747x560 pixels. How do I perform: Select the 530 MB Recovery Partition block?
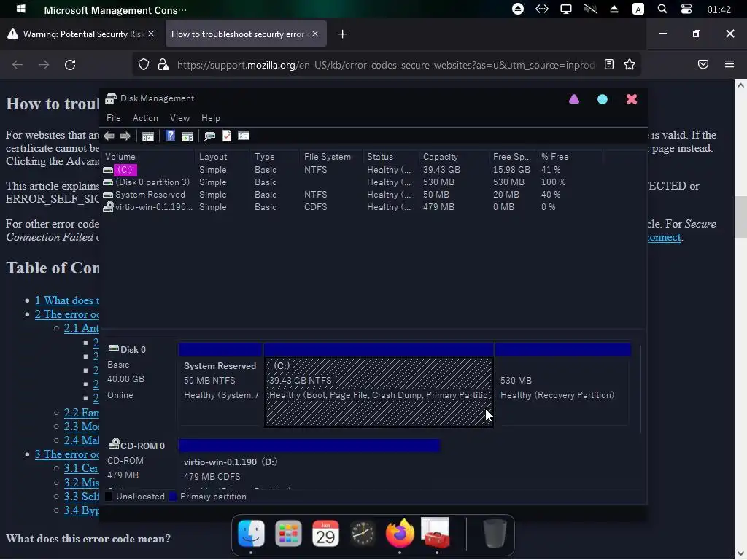click(x=563, y=385)
